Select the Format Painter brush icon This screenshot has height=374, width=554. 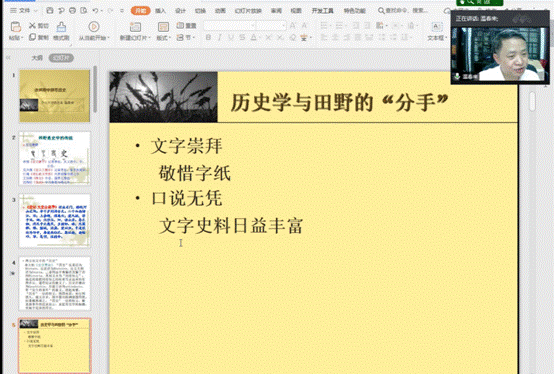61,26
